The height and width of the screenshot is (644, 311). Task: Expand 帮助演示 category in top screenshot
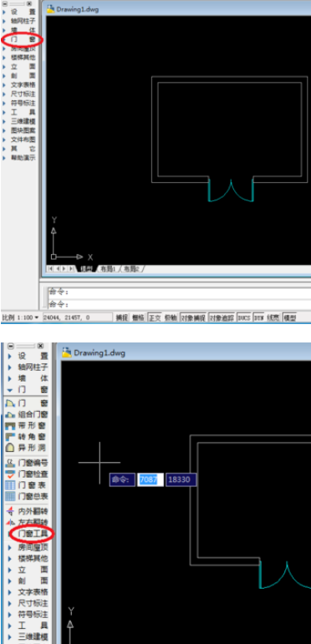pos(19,158)
